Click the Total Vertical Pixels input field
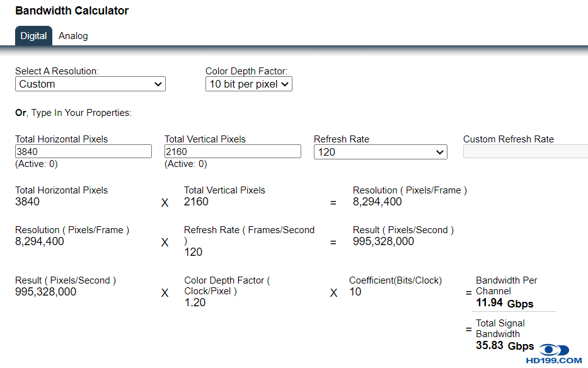 [233, 151]
